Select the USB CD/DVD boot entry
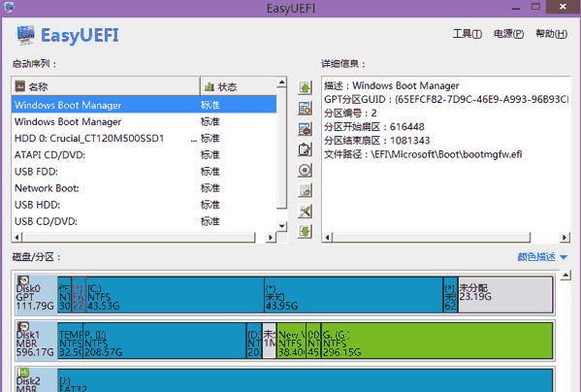This screenshot has width=581, height=392. (x=145, y=221)
